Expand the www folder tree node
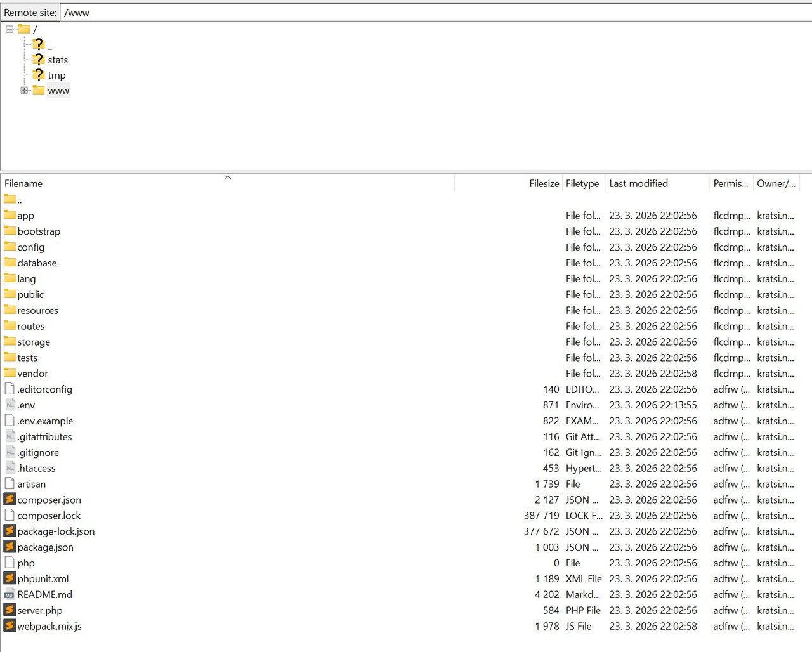Image resolution: width=812 pixels, height=652 pixels. 24,90
